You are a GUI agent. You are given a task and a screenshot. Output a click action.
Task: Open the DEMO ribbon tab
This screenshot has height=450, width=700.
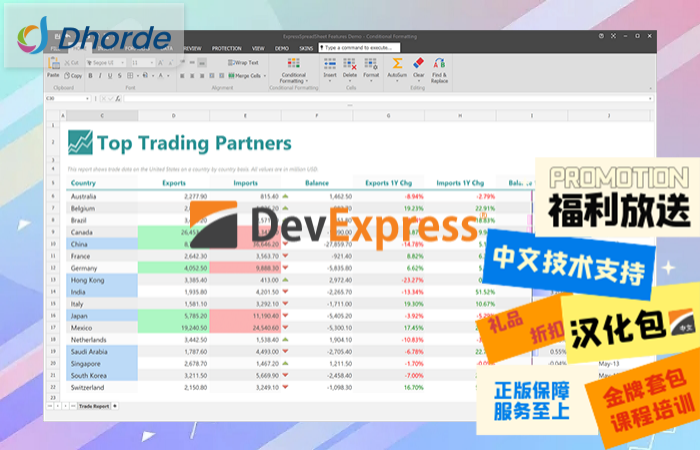[x=282, y=48]
